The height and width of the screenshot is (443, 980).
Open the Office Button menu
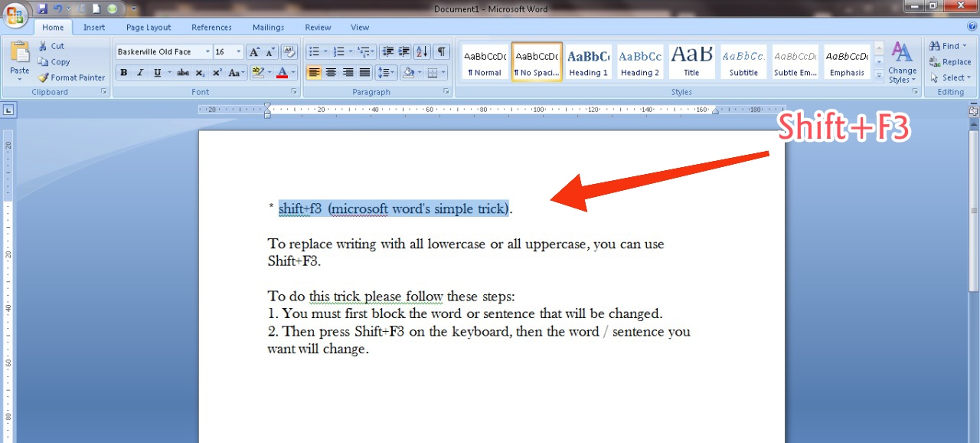pos(15,15)
